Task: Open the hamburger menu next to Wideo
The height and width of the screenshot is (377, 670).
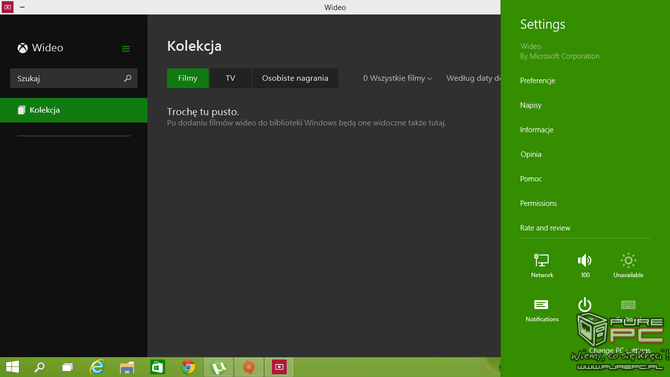Action: tap(126, 49)
